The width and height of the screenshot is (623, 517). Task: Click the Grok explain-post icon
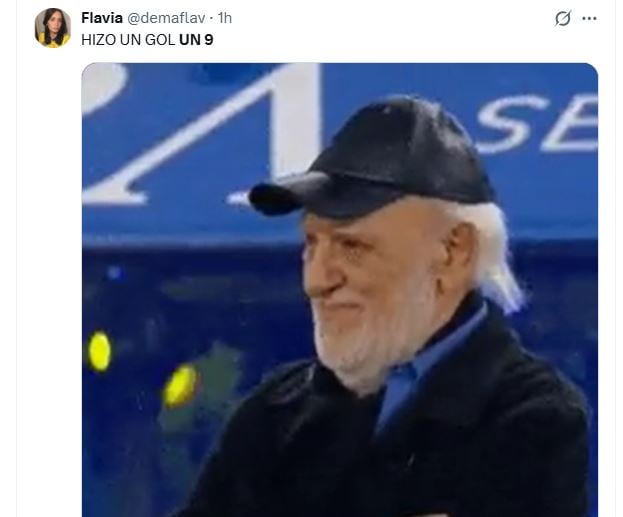point(563,18)
